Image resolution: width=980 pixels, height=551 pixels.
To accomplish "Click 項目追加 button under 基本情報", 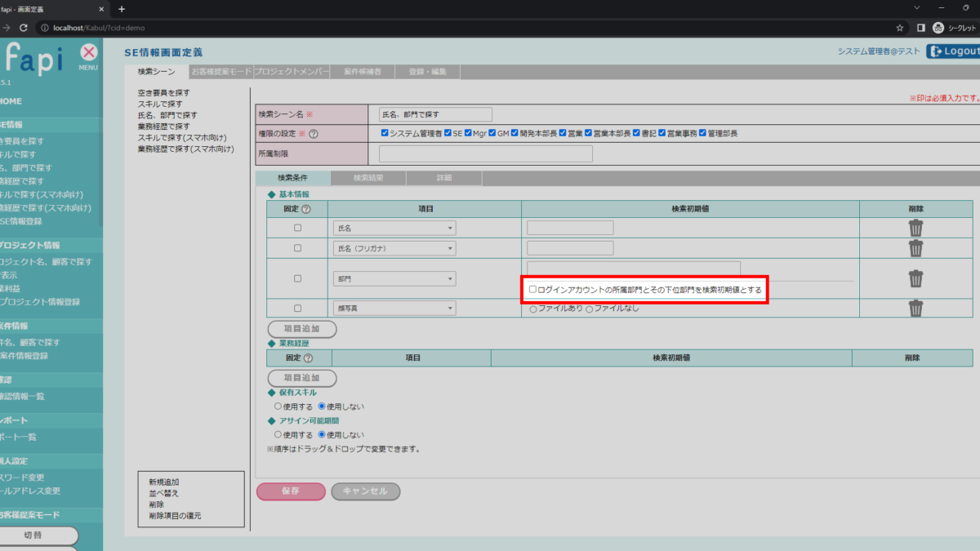I will (302, 329).
